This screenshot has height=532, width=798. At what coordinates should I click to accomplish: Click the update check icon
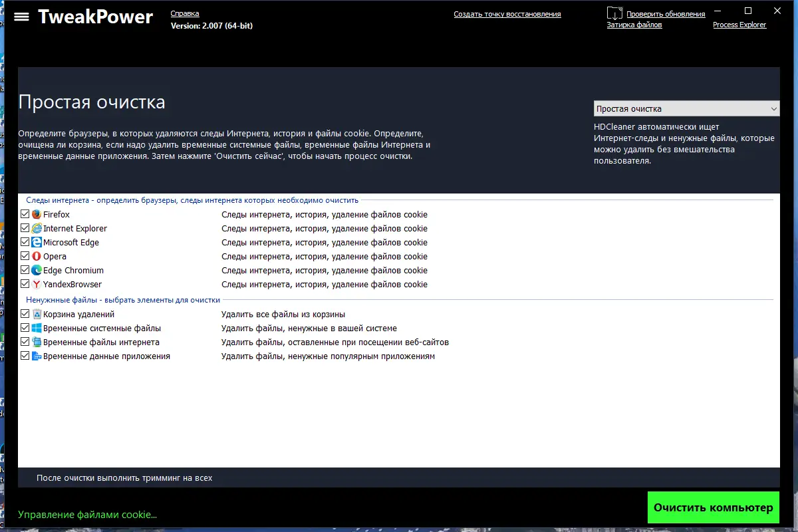click(x=615, y=13)
